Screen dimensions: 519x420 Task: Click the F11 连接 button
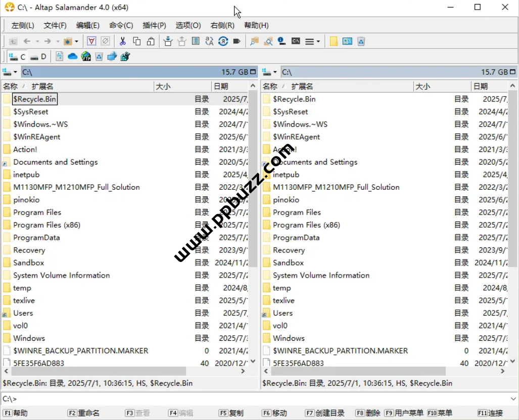point(490,413)
